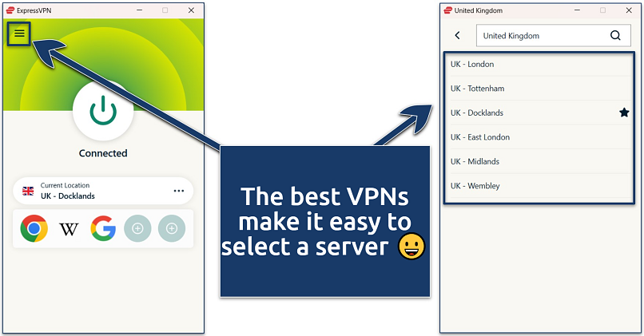Click the UK flag icon

coord(28,191)
